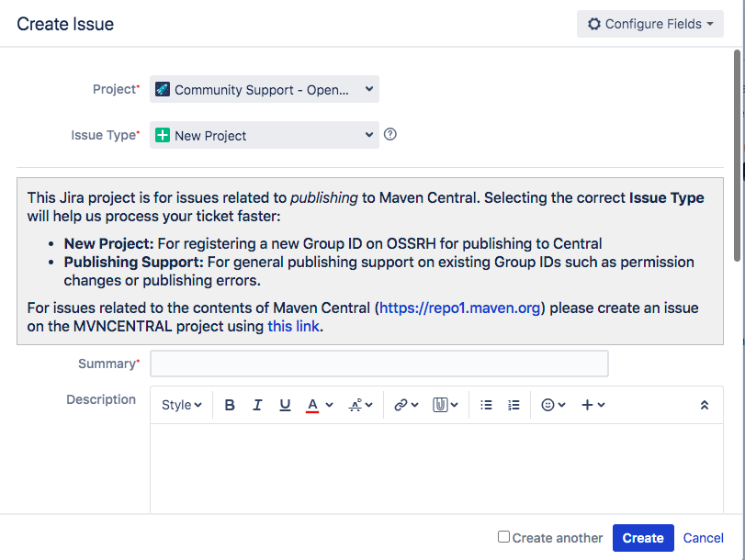Open the Configure Fields menu
The height and width of the screenshot is (560, 745).
click(x=650, y=24)
